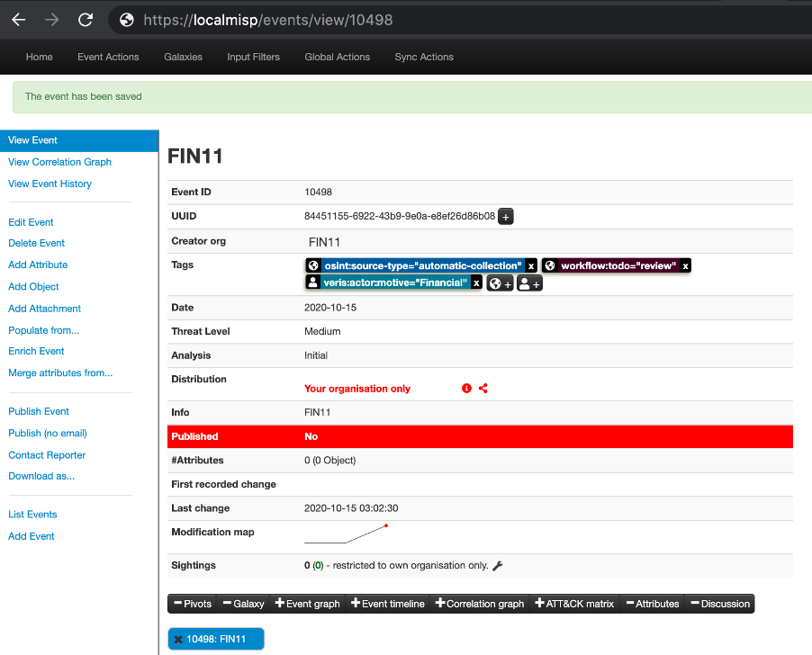This screenshot has width=812, height=655.
Task: Click the Last change timestamp 2020-10-15 03:02:30
Action: 351,508
